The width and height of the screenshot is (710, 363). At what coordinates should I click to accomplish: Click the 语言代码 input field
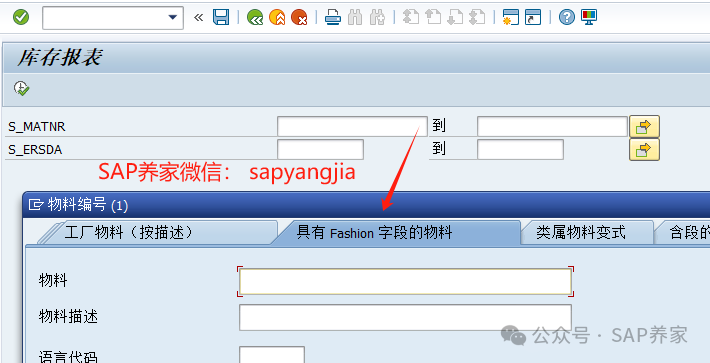[x=272, y=354]
